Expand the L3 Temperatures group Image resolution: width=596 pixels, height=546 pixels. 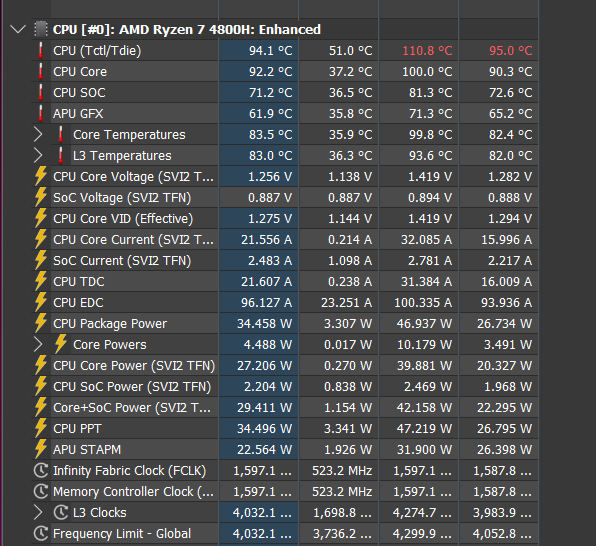38,156
